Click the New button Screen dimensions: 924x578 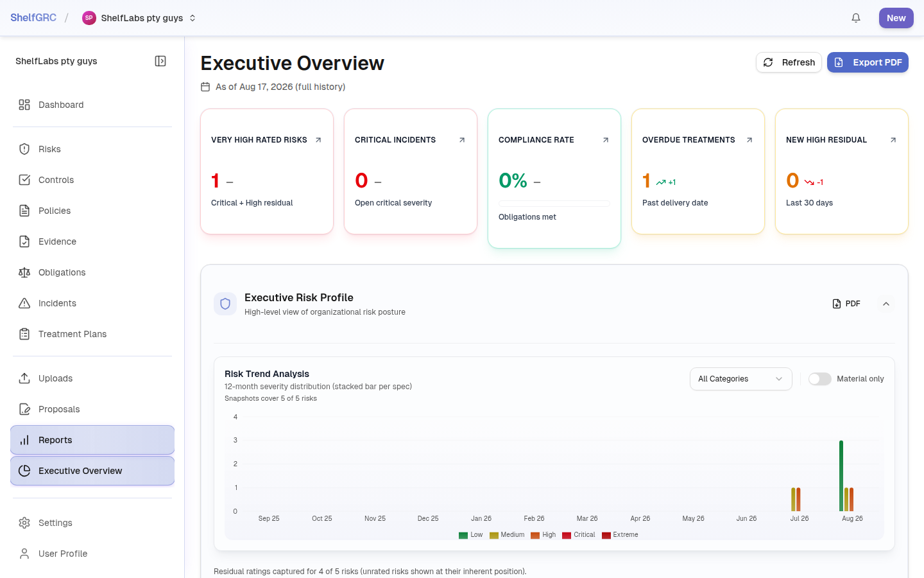896,18
